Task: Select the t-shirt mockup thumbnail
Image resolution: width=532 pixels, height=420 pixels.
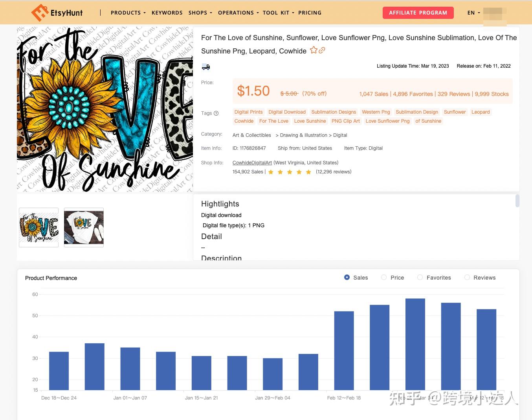Action: coord(84,228)
